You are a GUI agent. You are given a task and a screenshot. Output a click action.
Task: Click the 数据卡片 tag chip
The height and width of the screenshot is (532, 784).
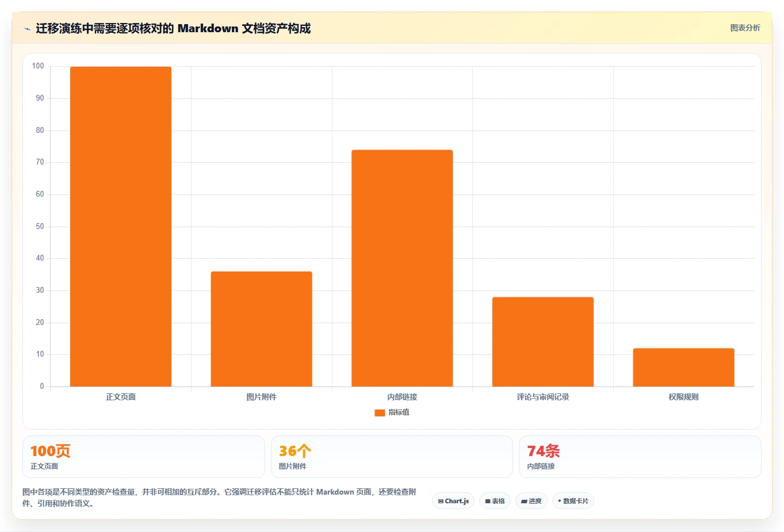point(573,501)
